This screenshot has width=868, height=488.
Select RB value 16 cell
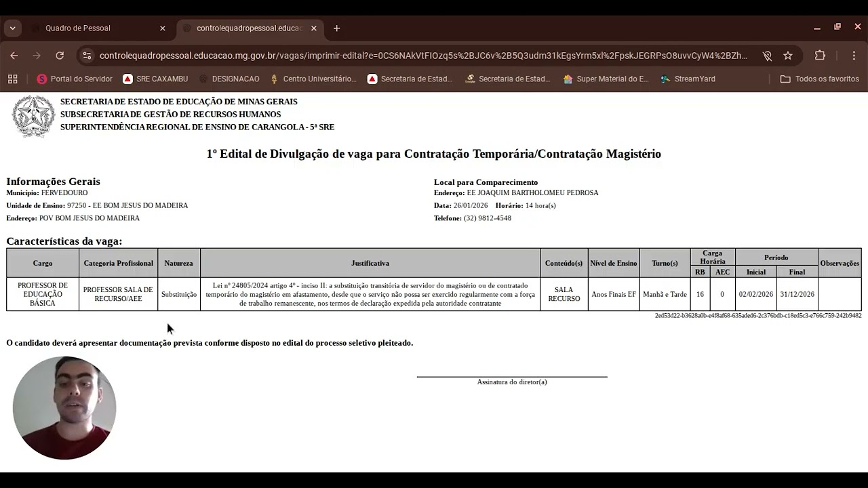click(x=700, y=294)
